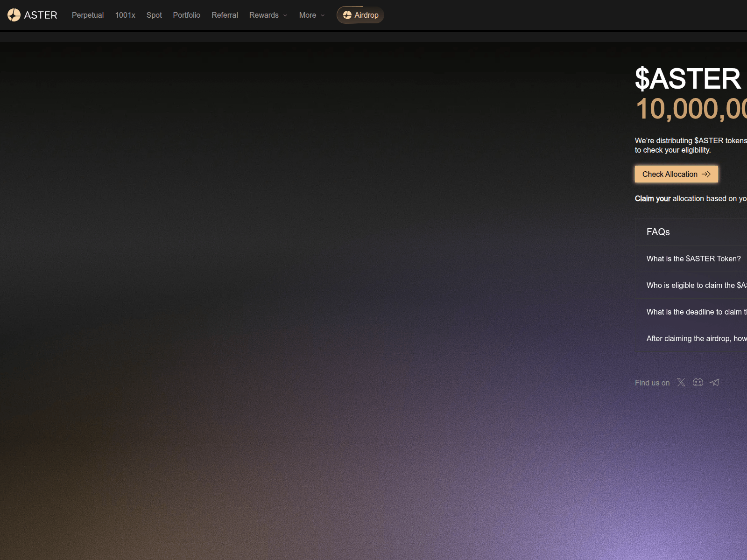747x560 pixels.
Task: Select Perpetual in the navigation
Action: tap(87, 15)
